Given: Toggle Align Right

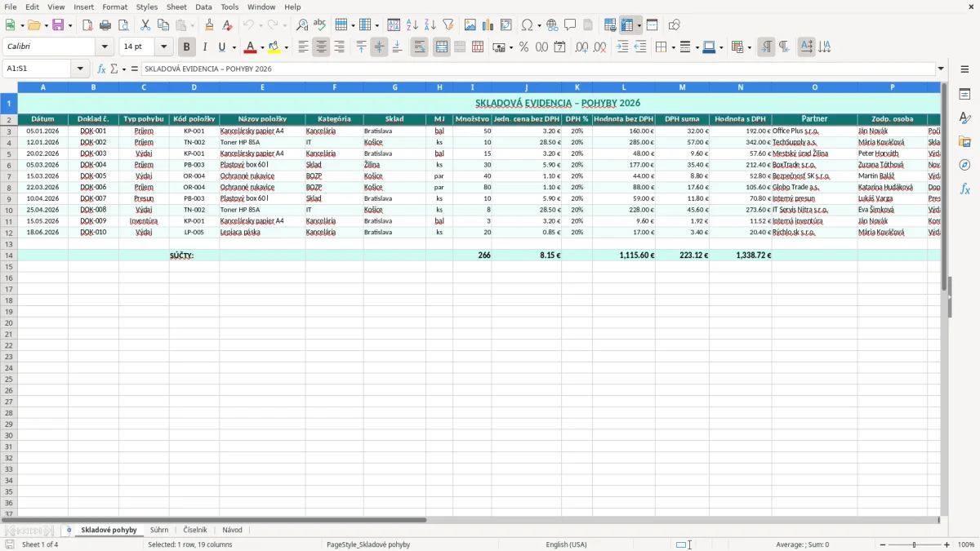Looking at the screenshot, I should coord(339,47).
